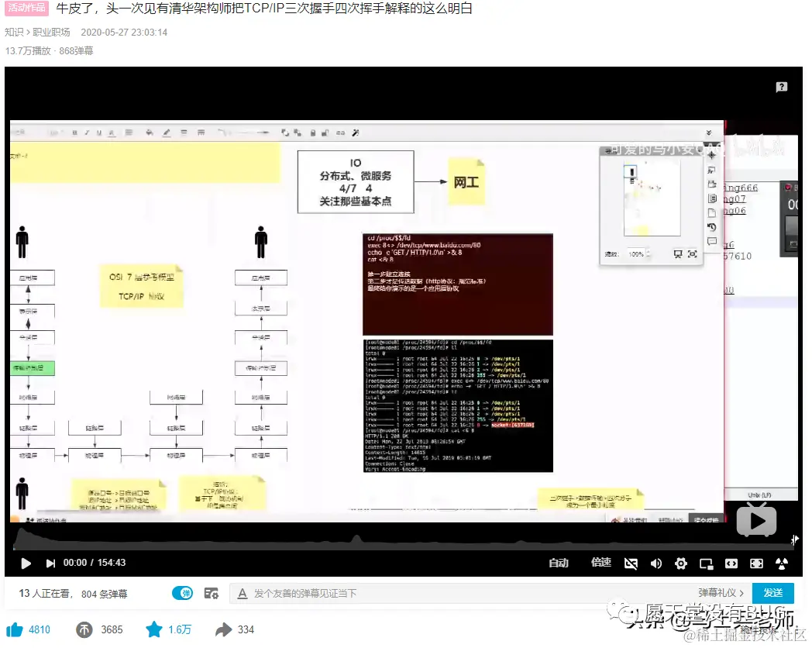Open the 倍速 playback speed menu

600,563
